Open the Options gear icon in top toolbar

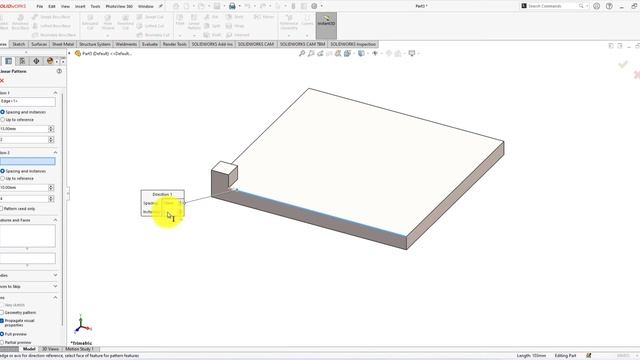click(314, 6)
